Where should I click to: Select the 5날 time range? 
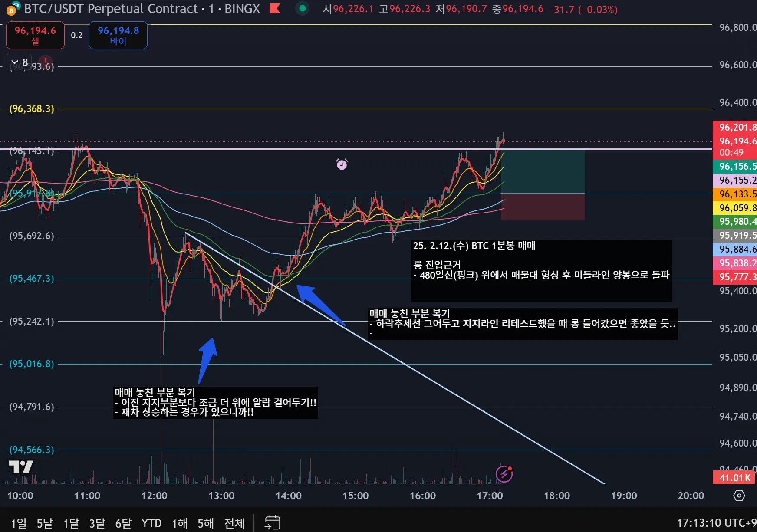coord(45,523)
